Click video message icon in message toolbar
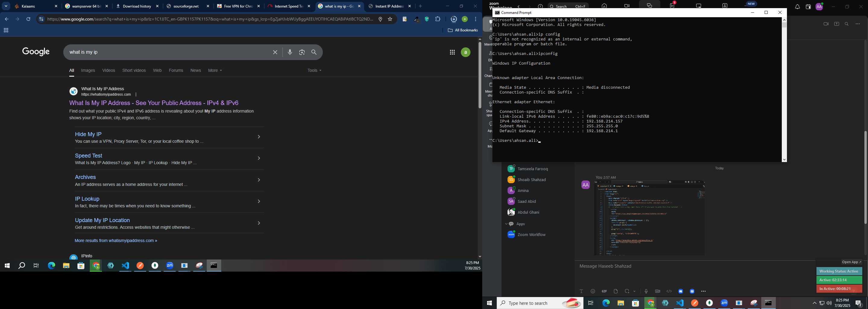Image resolution: width=868 pixels, height=309 pixels. [657, 291]
